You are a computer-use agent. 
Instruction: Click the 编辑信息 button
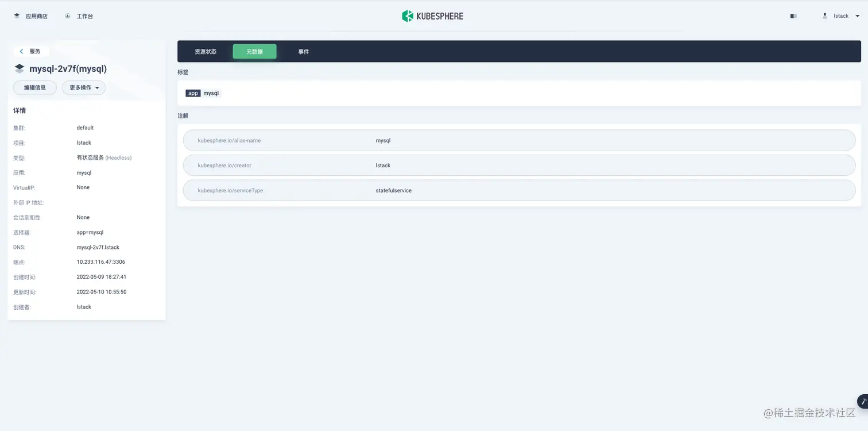click(x=35, y=88)
